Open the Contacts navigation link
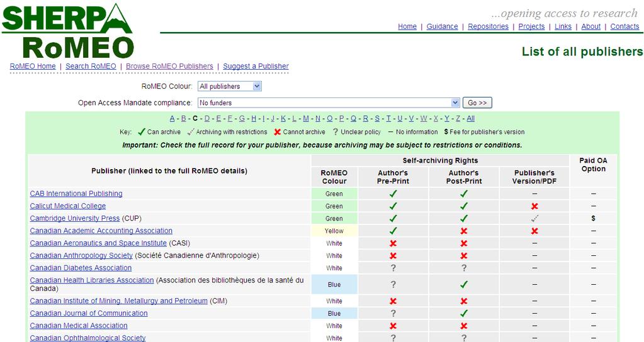Screen dimensions: 644x342 click(624, 26)
